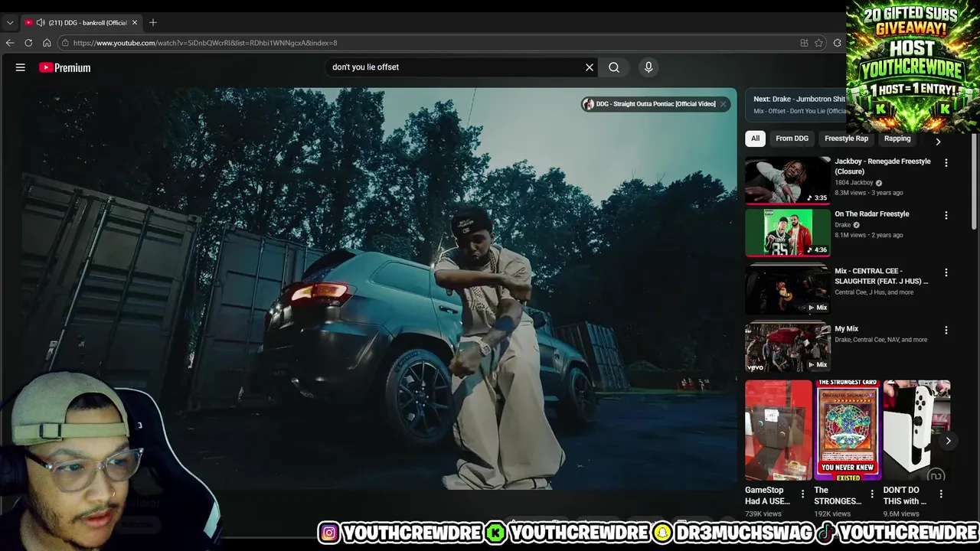
Task: Go to YouTube Premium home logo
Action: (x=65, y=67)
